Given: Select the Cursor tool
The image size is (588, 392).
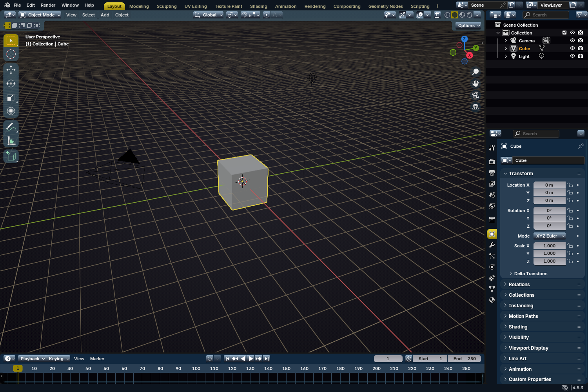Looking at the screenshot, I should (x=11, y=54).
